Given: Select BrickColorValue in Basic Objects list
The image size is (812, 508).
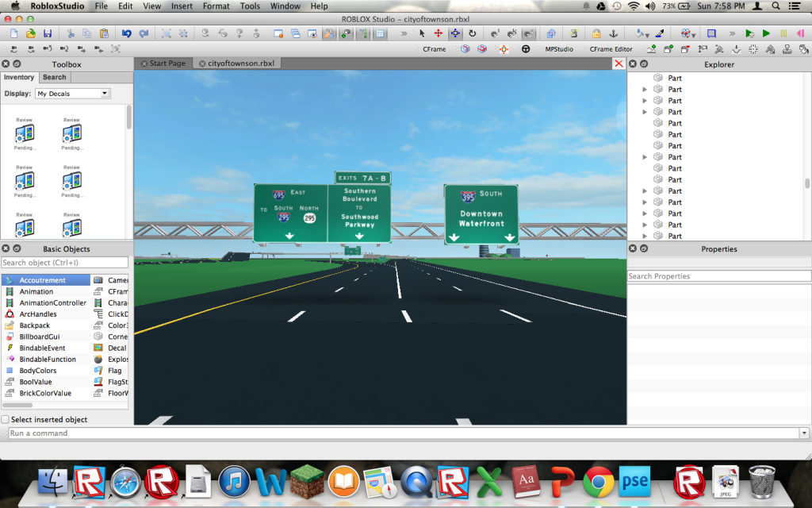Looking at the screenshot, I should (45, 394).
